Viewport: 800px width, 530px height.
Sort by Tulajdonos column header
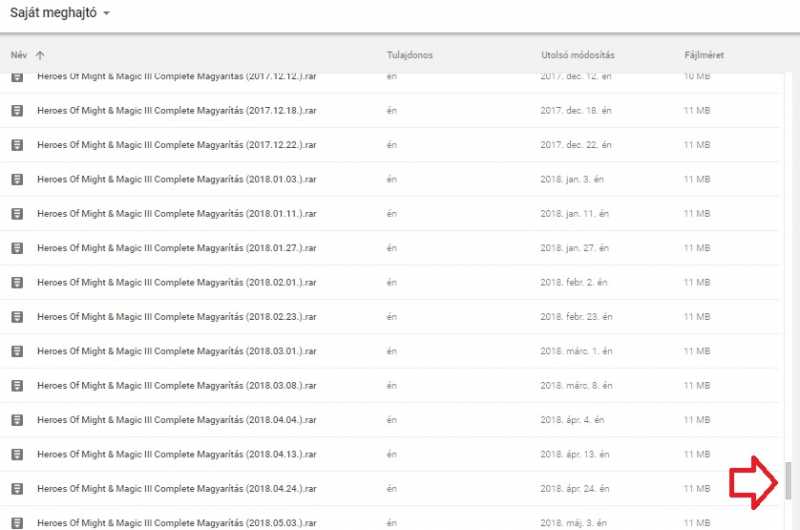click(x=410, y=55)
